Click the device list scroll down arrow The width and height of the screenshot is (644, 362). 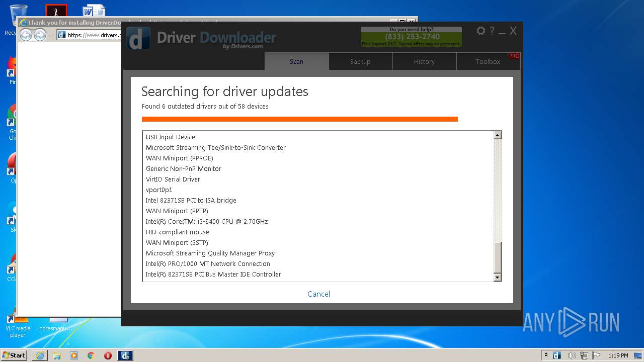click(498, 277)
